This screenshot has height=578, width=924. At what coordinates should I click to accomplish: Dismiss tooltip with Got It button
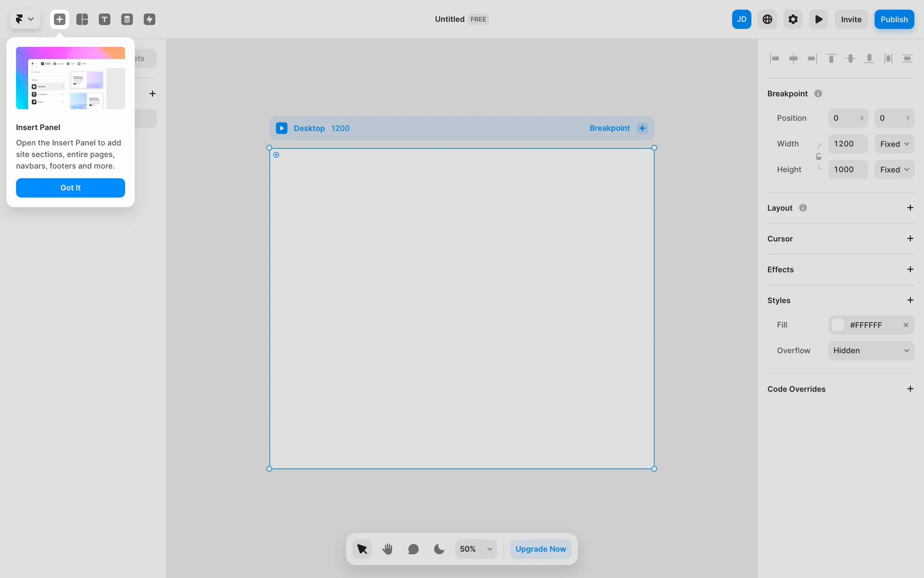coord(70,188)
